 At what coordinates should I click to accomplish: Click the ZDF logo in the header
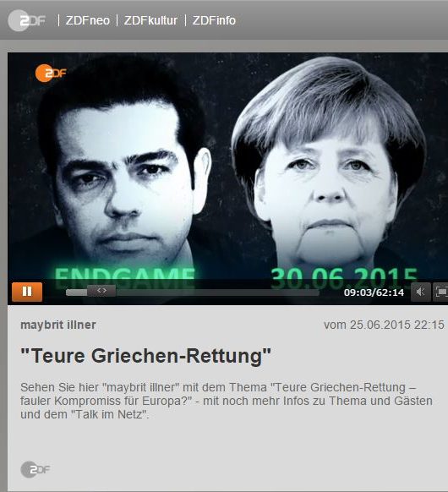[x=26, y=20]
